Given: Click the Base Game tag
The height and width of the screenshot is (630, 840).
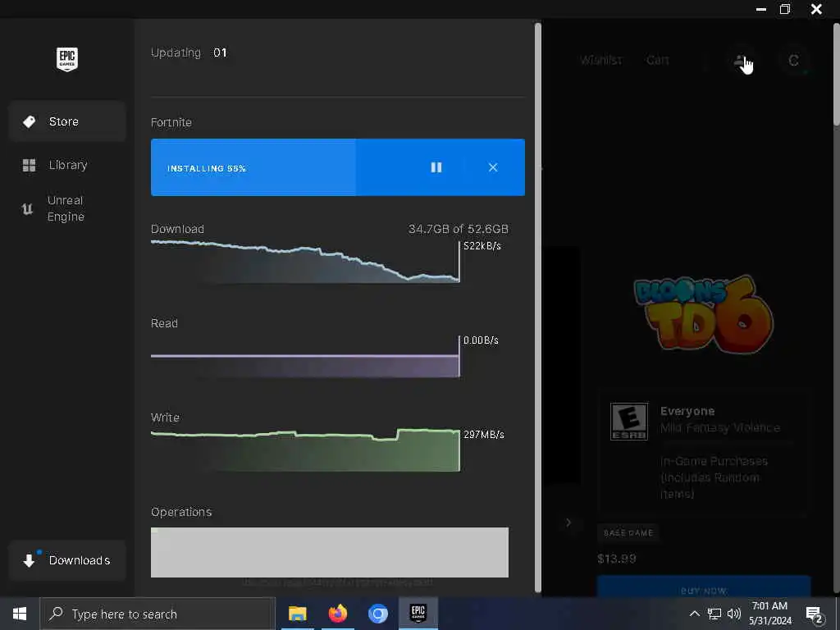Looking at the screenshot, I should click(x=628, y=533).
